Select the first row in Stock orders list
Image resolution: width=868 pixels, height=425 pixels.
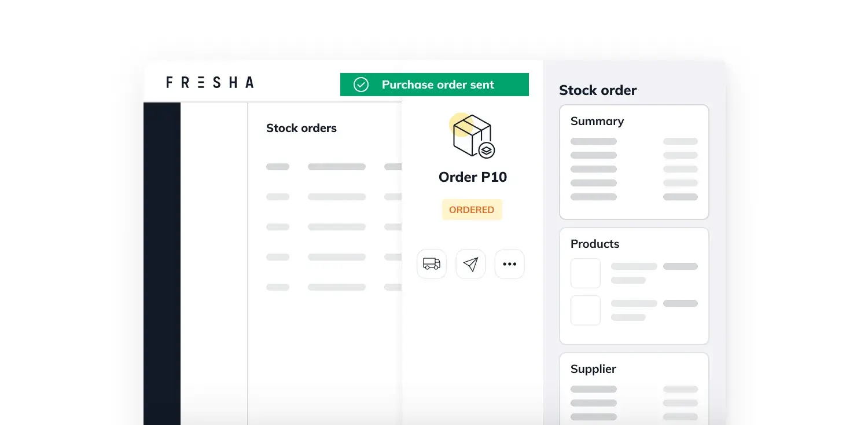click(x=334, y=167)
